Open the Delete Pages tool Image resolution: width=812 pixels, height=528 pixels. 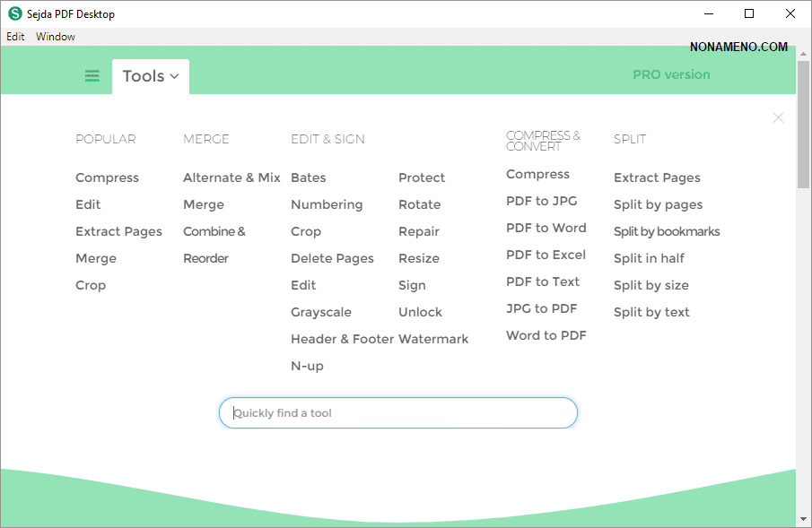tap(332, 258)
